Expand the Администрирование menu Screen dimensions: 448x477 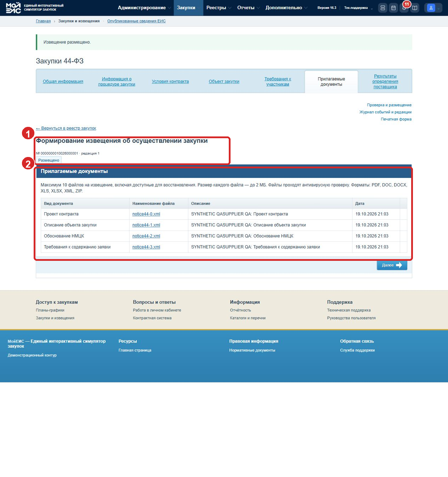pos(144,8)
